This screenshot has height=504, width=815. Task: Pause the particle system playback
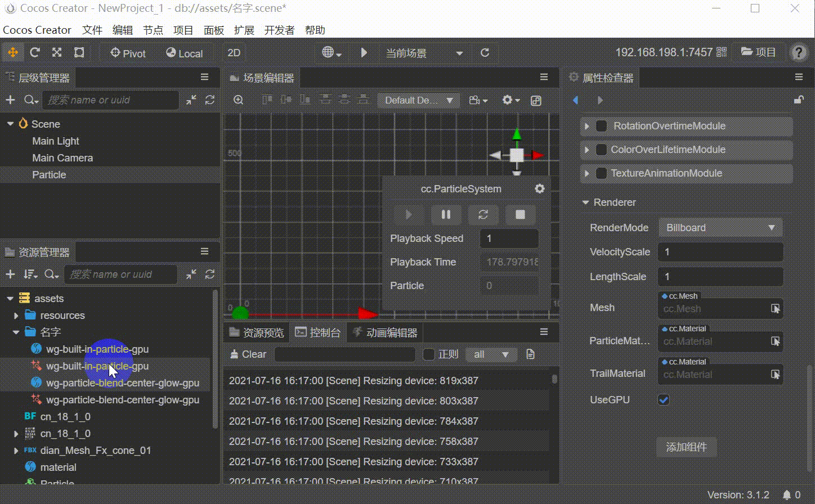[446, 215]
